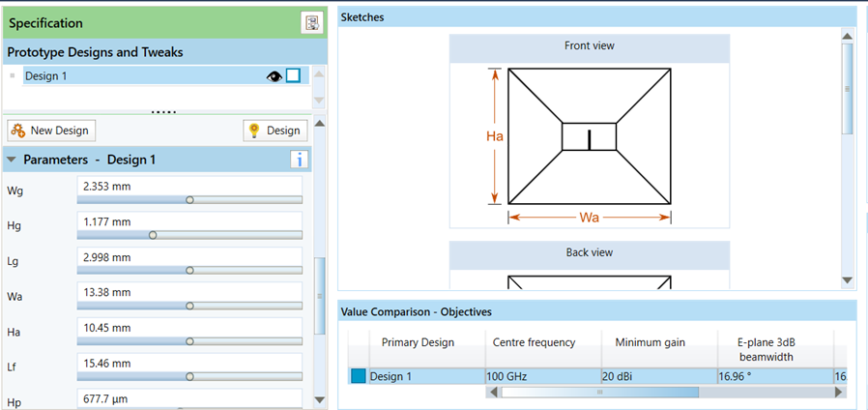Click the prototype list scroll up arrow

pyautogui.click(x=319, y=74)
